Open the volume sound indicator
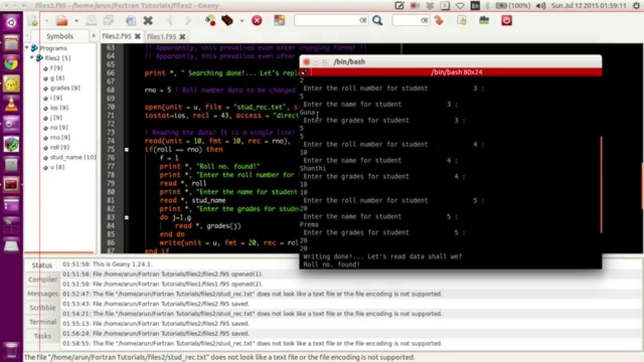The width and height of the screenshot is (644, 362). (541, 6)
